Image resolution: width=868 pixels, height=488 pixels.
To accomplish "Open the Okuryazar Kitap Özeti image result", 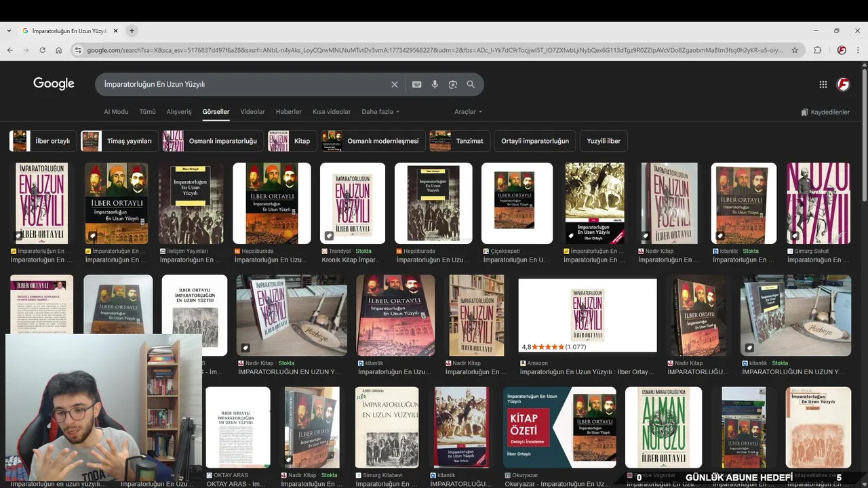I will 559,427.
